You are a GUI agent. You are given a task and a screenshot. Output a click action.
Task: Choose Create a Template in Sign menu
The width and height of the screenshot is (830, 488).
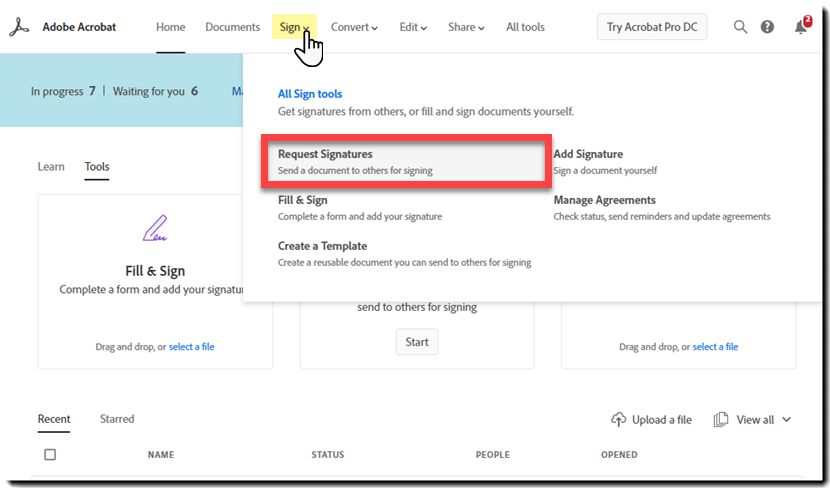pyautogui.click(x=404, y=254)
